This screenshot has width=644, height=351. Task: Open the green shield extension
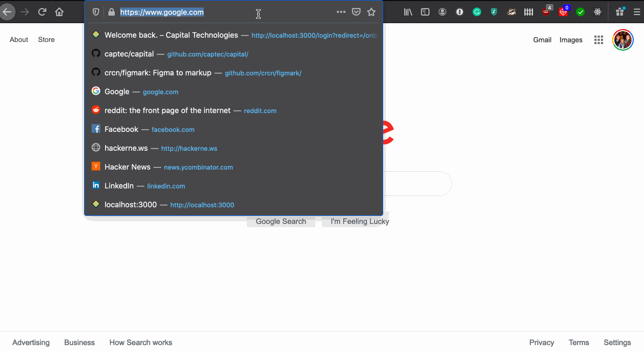point(494,12)
